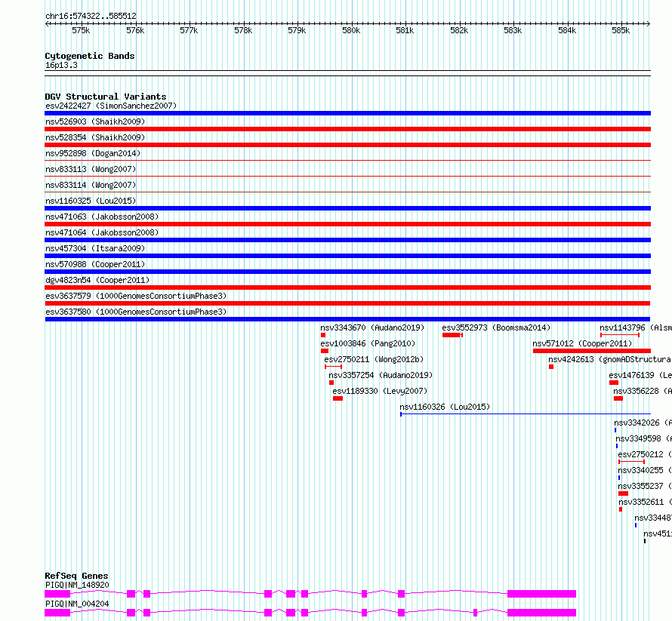Click the large final exon of PIGQ|NM_148920
This screenshot has width=672, height=621.
point(541,594)
